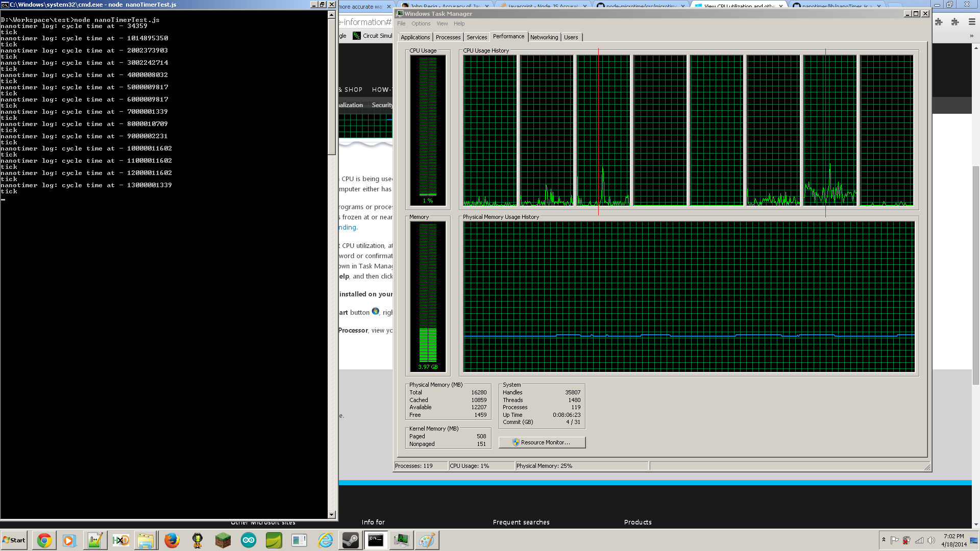This screenshot has width=980, height=551.
Task: Open the HxD hex editor icon
Action: coord(121,540)
